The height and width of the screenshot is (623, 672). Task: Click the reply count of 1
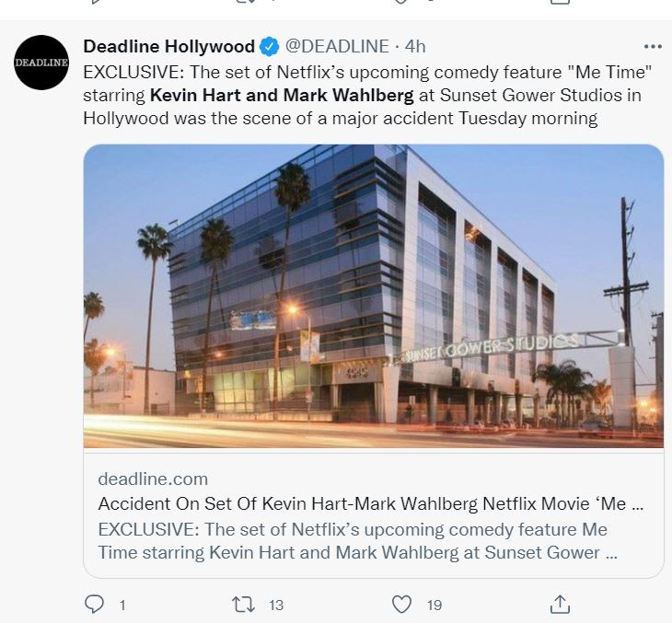click(x=122, y=605)
